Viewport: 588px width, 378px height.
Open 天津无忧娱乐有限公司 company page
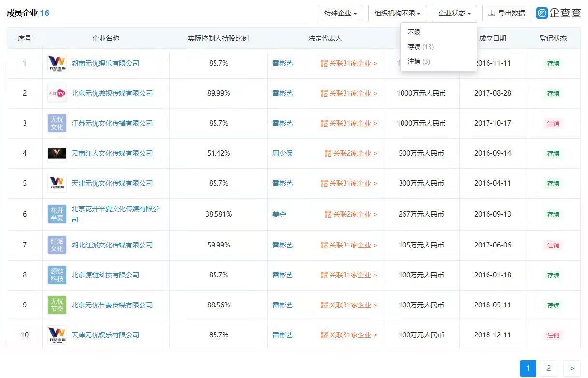pyautogui.click(x=105, y=335)
